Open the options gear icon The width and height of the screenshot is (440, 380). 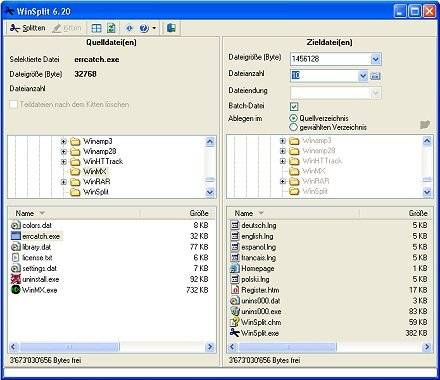coord(129,28)
